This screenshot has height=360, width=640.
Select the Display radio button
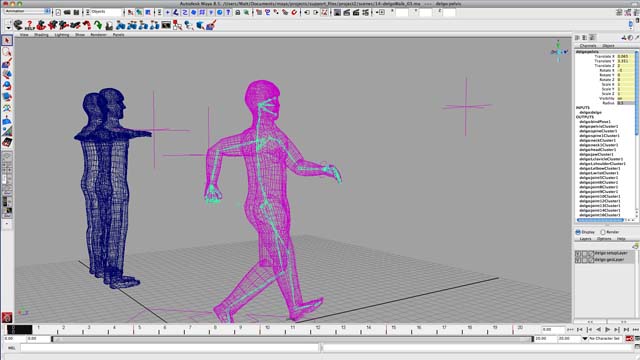(578, 232)
